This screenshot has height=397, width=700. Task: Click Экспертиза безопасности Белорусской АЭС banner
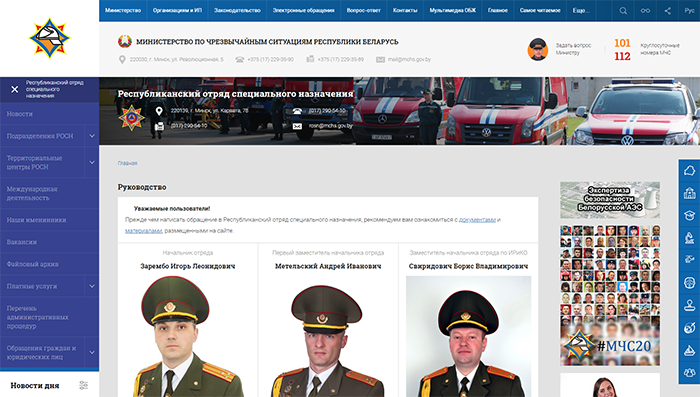tap(610, 200)
